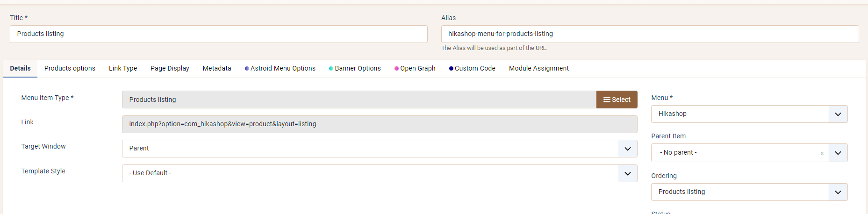Open the Products options tab
Image resolution: width=868 pixels, height=214 pixels.
(x=70, y=68)
